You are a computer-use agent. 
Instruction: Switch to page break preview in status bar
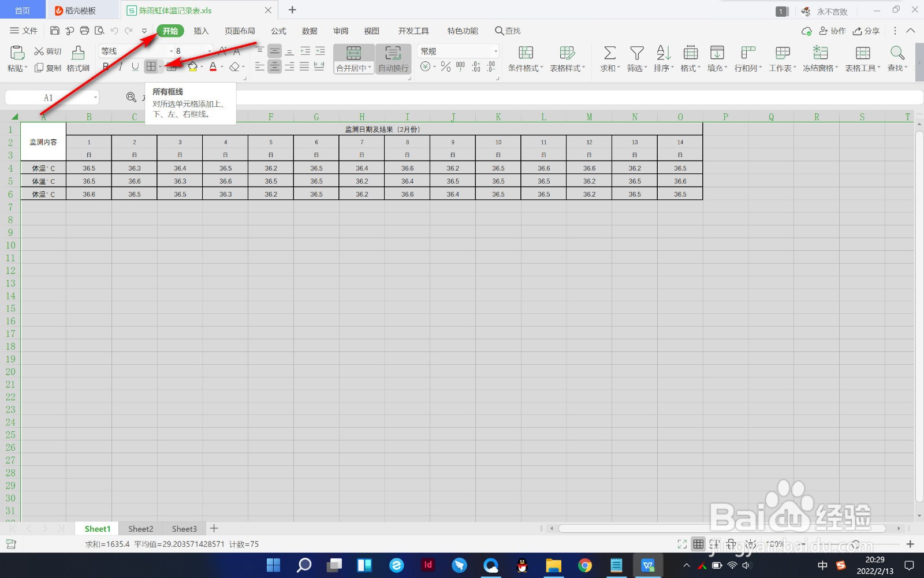715,544
